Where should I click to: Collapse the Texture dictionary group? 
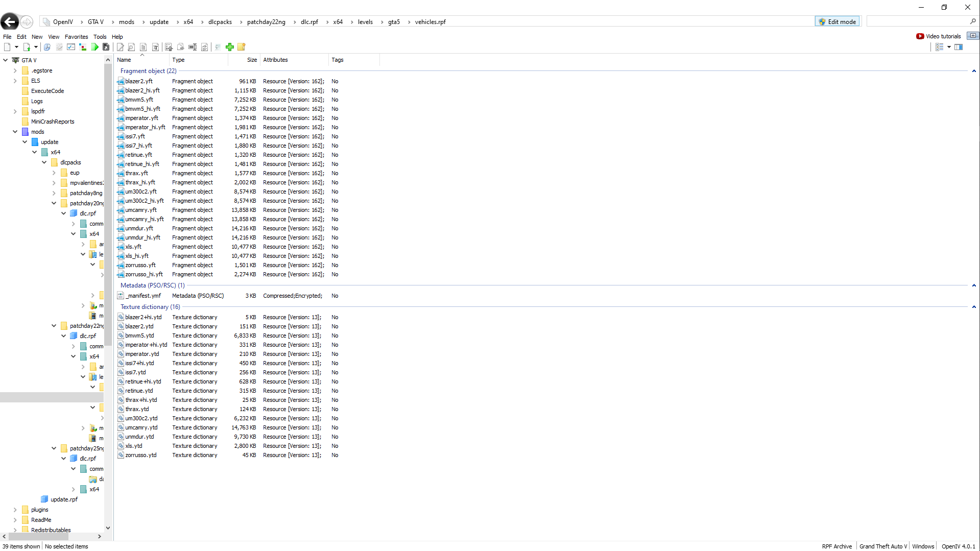tap(974, 307)
